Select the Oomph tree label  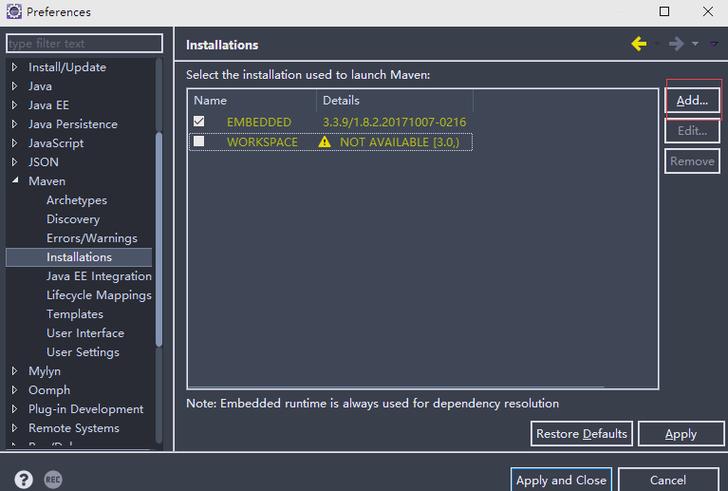pos(49,390)
